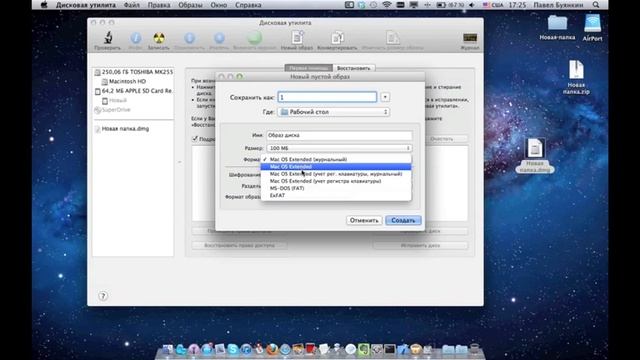Click the Wi-Fi menu bar icon

coord(387,5)
